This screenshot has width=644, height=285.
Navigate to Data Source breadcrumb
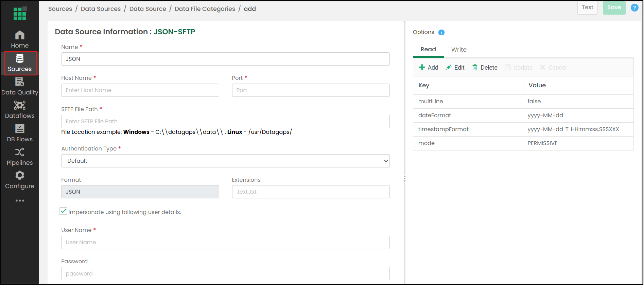148,9
